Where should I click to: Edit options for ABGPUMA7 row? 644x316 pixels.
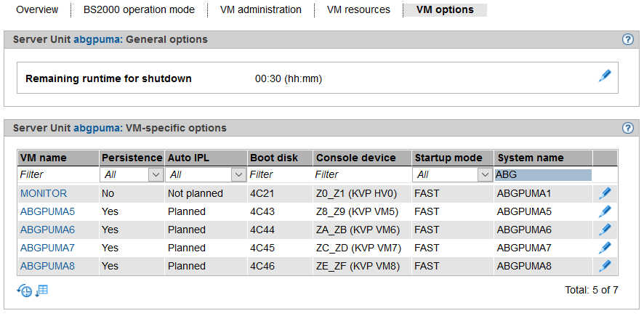(605, 248)
